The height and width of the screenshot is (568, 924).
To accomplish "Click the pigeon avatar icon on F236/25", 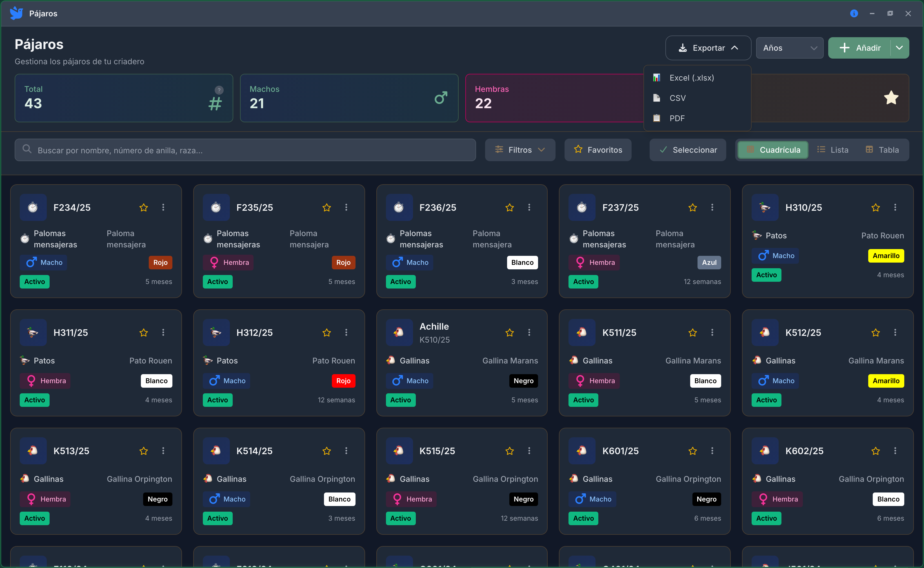I will [399, 207].
